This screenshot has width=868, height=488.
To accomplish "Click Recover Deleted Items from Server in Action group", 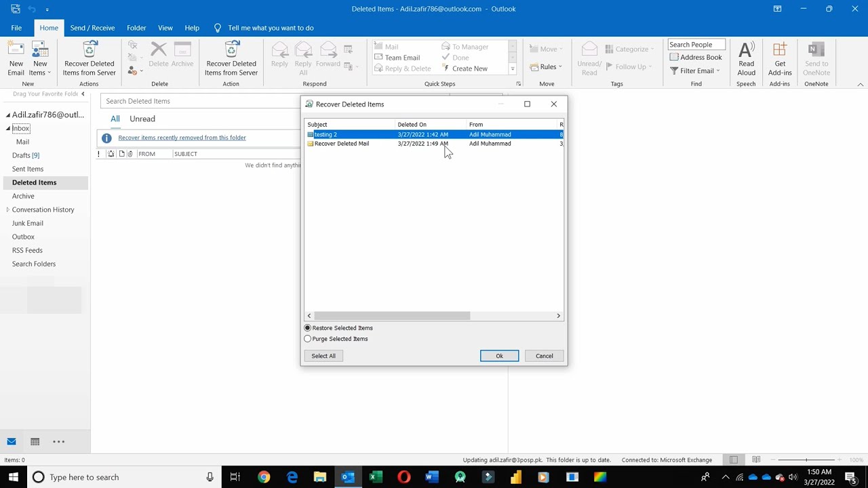I will coord(231,59).
